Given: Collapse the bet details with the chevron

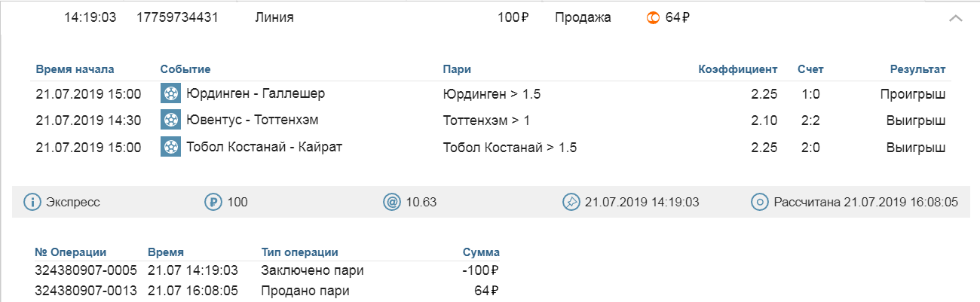Looking at the screenshot, I should [955, 18].
